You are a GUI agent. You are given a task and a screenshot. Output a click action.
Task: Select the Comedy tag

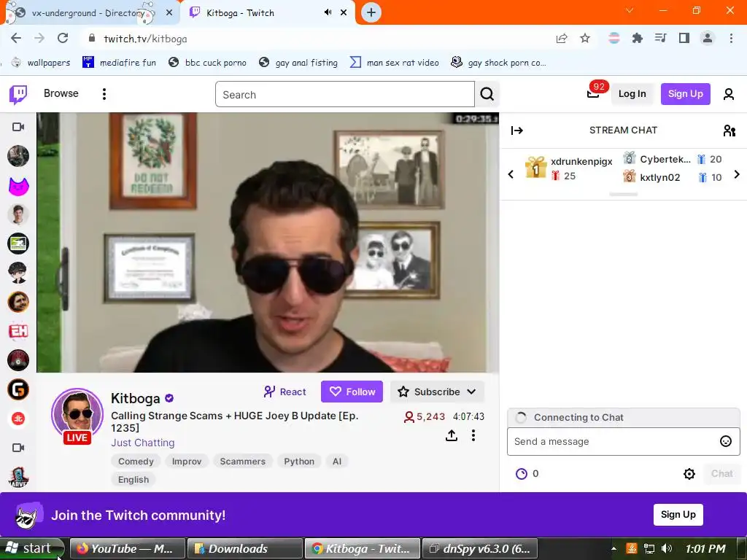tap(136, 461)
